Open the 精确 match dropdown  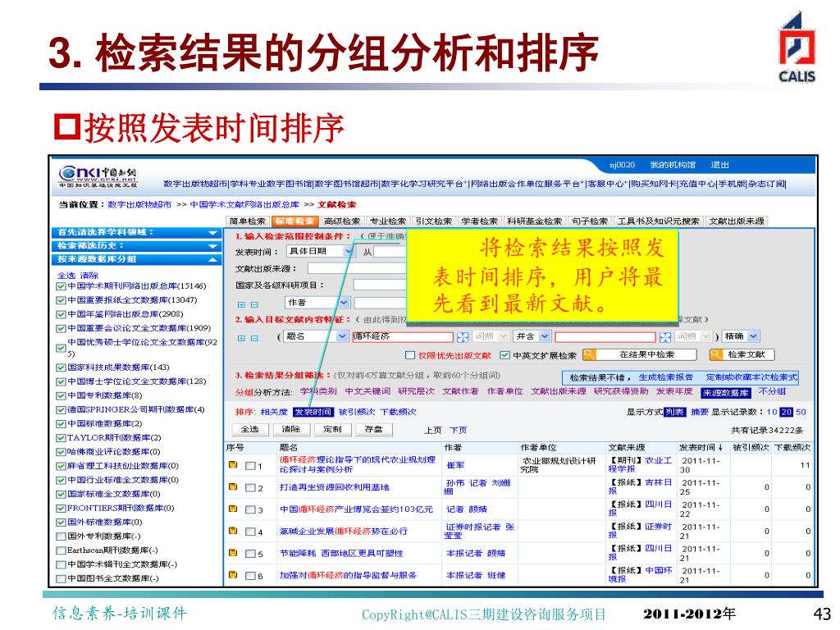(753, 336)
